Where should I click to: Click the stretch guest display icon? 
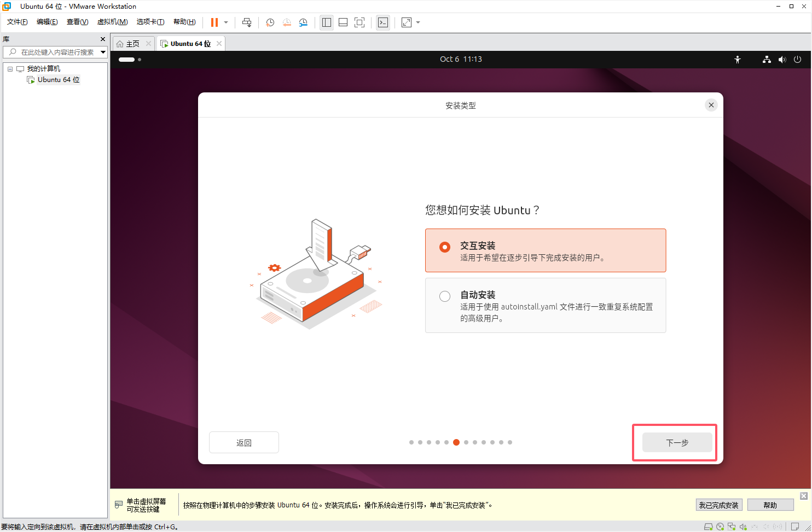tap(407, 22)
